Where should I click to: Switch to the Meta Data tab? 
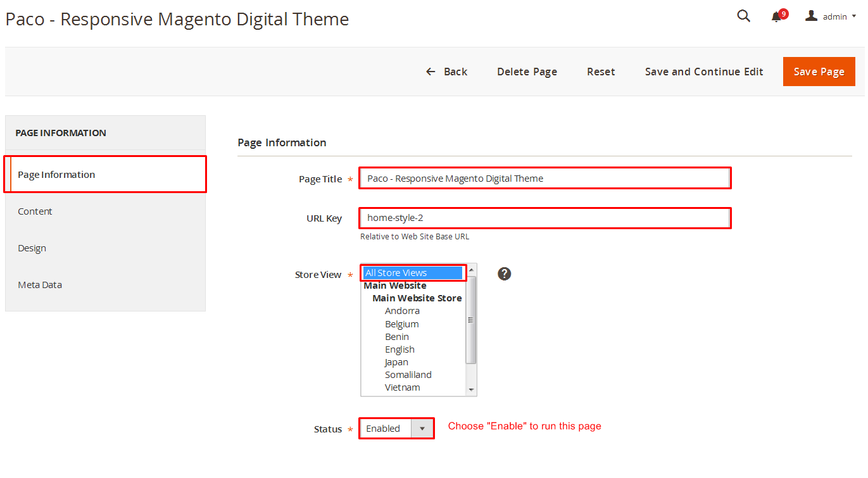[105, 285]
